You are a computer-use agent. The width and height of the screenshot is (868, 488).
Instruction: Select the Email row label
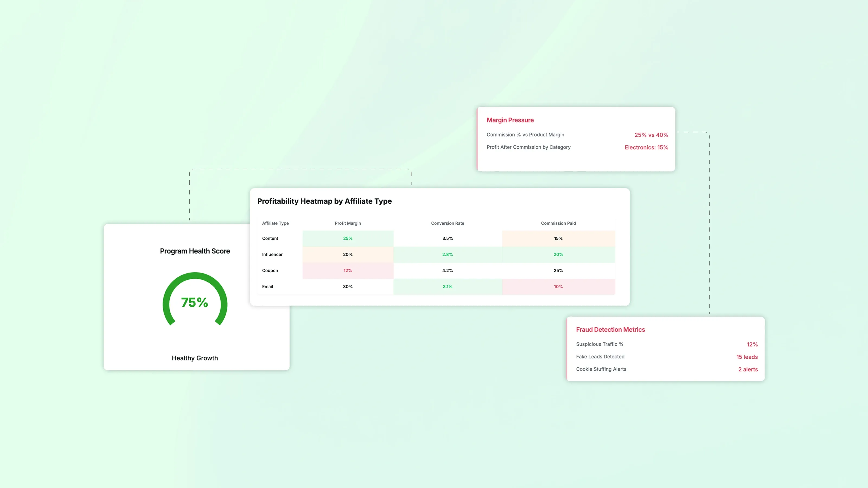pyautogui.click(x=267, y=287)
